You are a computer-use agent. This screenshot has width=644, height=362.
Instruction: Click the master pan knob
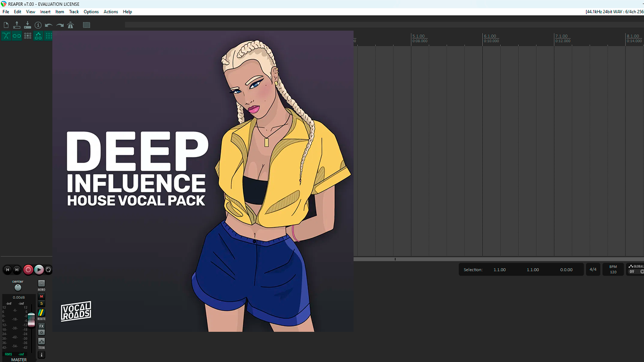pos(18,288)
